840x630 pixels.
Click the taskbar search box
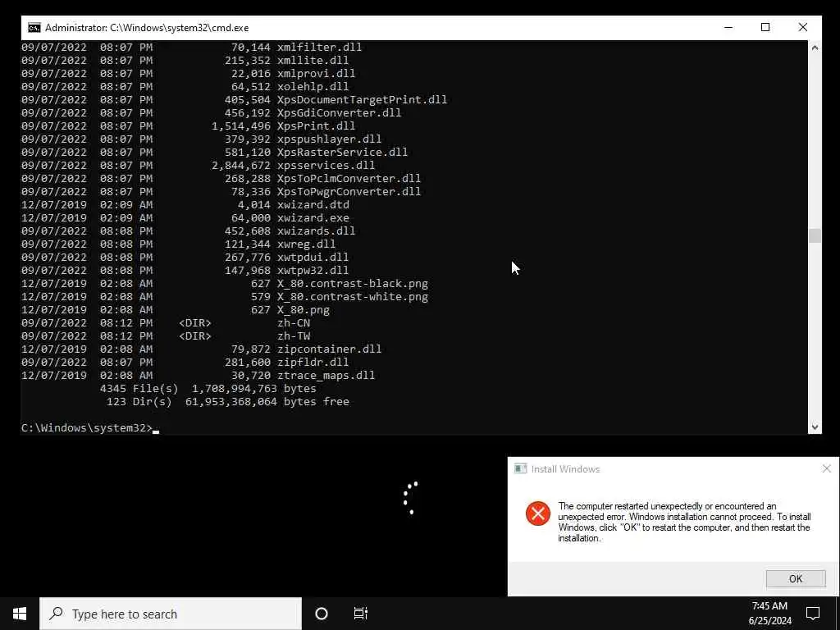[171, 614]
